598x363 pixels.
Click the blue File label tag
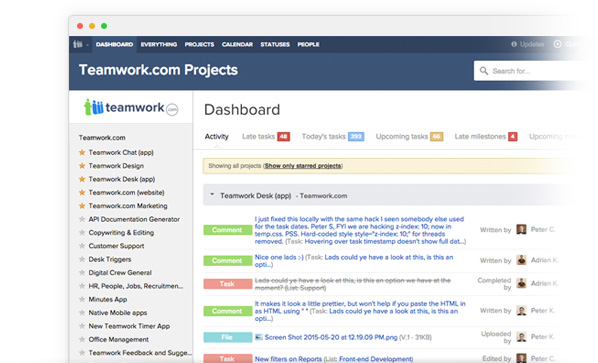pyautogui.click(x=227, y=337)
